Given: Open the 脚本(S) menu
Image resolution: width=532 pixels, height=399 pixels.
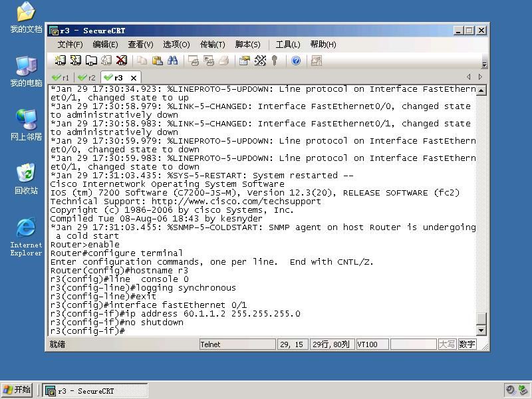Looking at the screenshot, I should [247, 45].
